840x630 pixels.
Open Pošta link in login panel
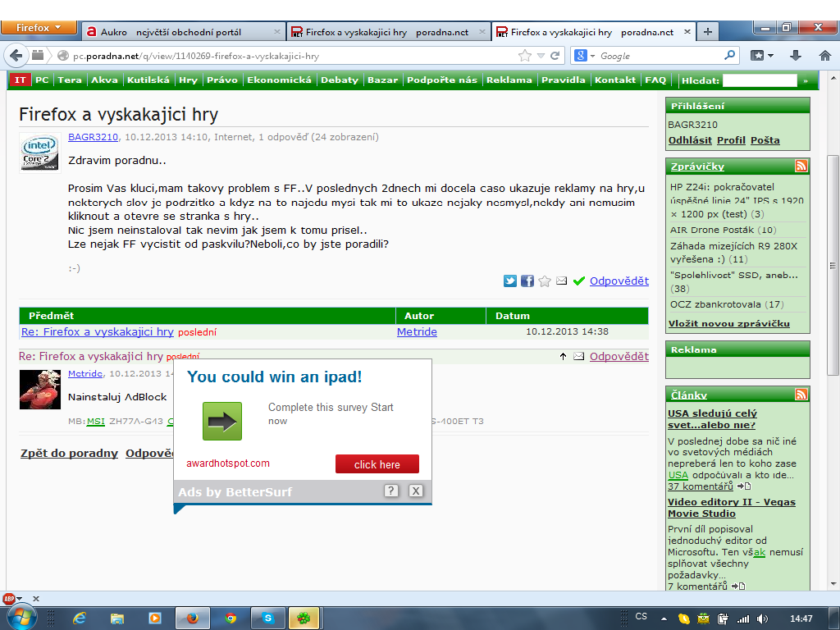(765, 139)
